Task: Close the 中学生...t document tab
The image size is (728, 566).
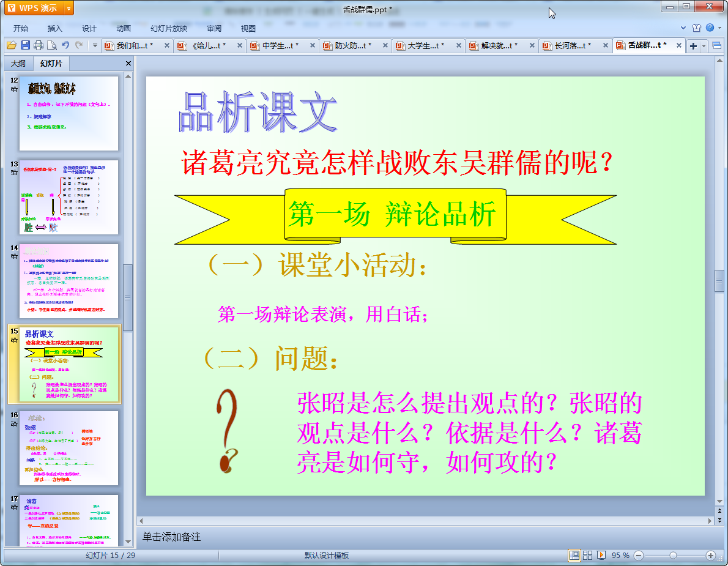Action: pos(313,45)
